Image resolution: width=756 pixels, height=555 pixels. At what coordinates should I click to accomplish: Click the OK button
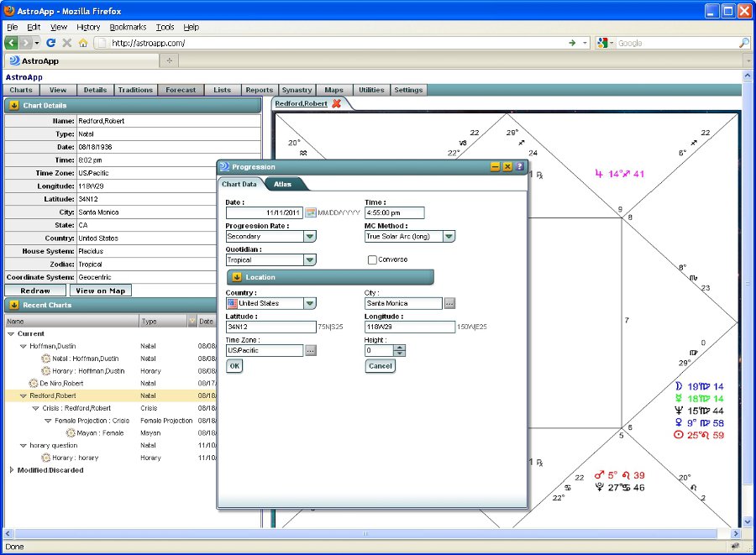[x=234, y=366]
